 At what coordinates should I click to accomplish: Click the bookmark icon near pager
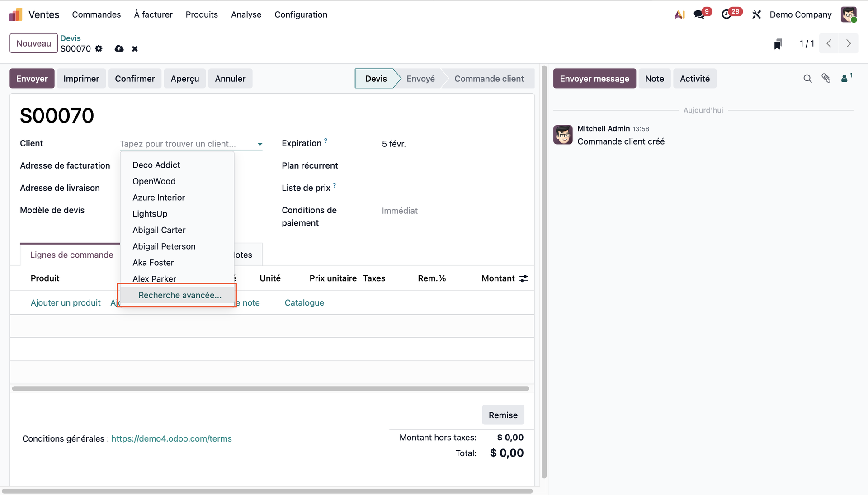(x=778, y=44)
